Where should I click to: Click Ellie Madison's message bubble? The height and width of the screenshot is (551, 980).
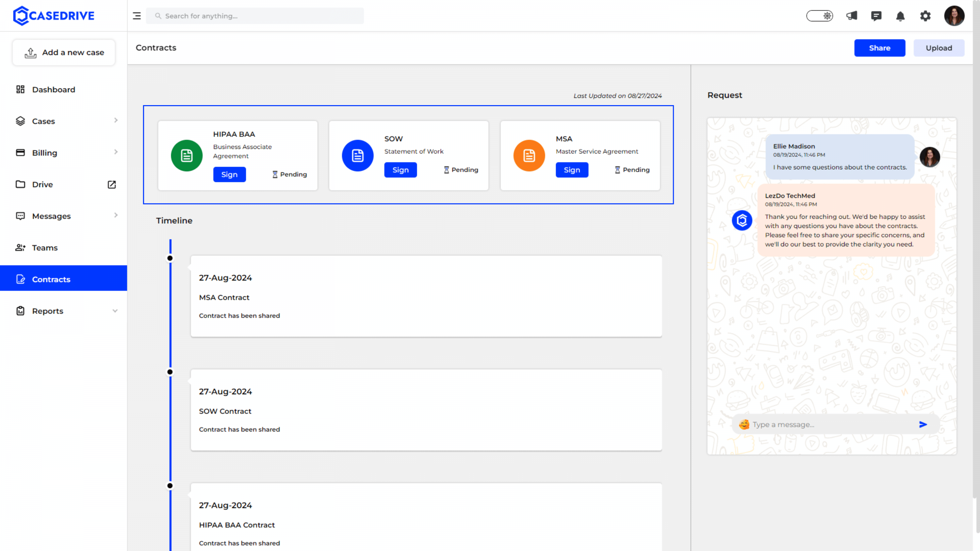coord(839,157)
